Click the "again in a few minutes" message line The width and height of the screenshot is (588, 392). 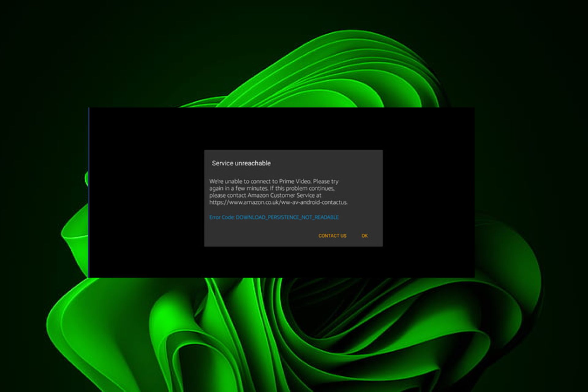(272, 188)
